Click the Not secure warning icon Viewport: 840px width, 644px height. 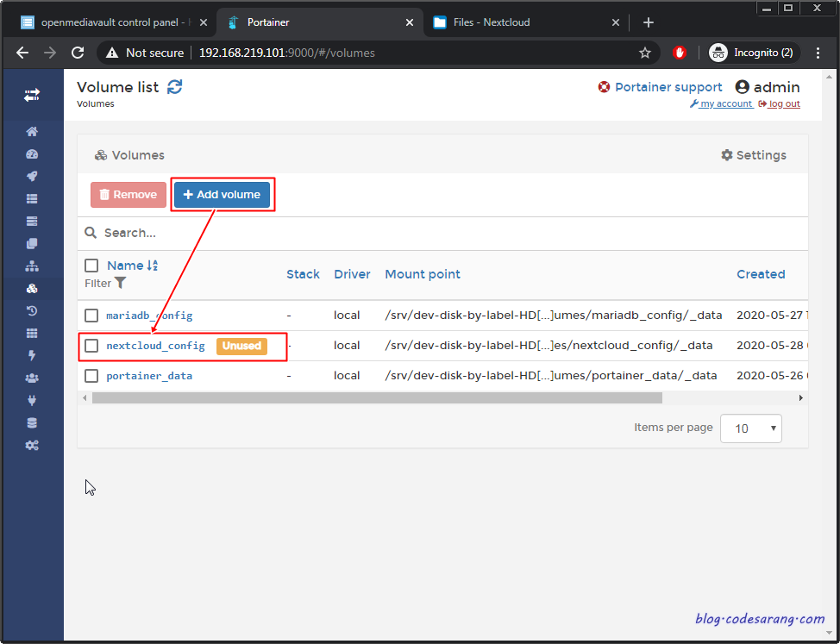[x=111, y=53]
